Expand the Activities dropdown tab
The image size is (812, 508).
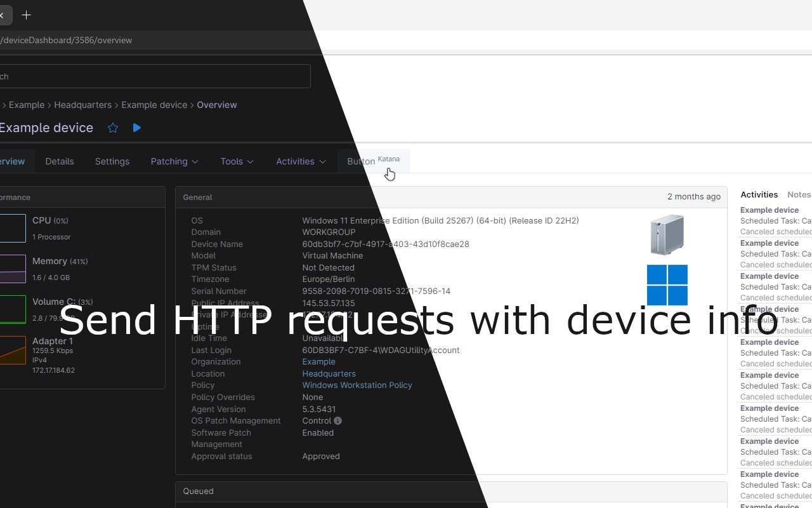pyautogui.click(x=301, y=161)
